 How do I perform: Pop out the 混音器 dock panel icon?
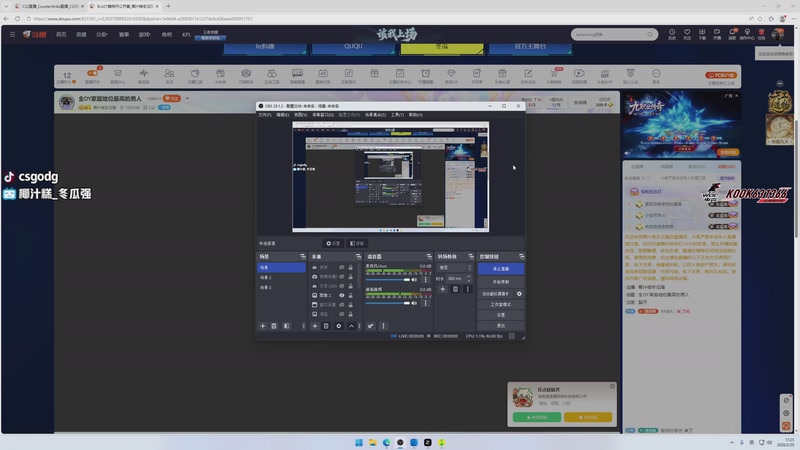[x=429, y=257]
